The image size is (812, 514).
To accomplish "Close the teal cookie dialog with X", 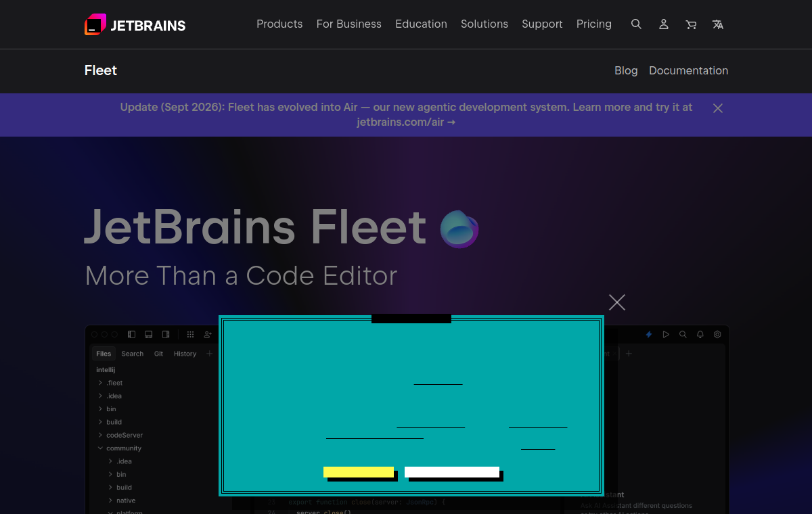I will pyautogui.click(x=617, y=302).
